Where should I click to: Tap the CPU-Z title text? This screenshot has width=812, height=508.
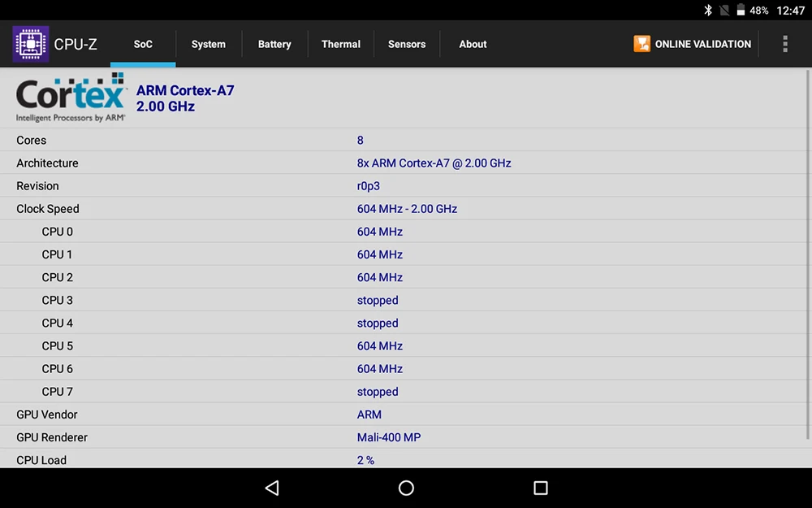click(76, 45)
